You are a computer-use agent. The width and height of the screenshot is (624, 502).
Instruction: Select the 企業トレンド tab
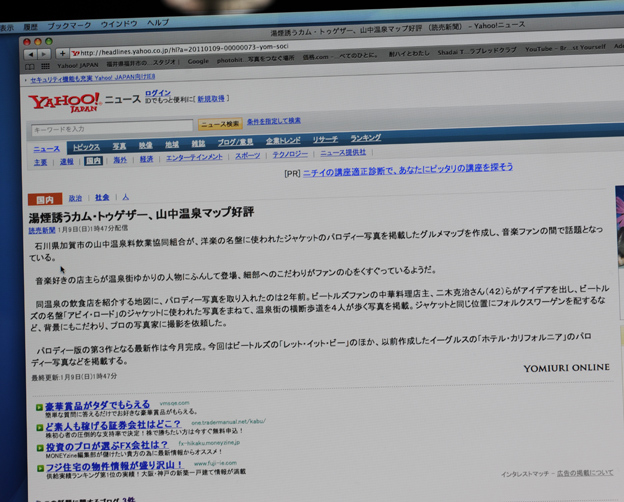click(283, 141)
